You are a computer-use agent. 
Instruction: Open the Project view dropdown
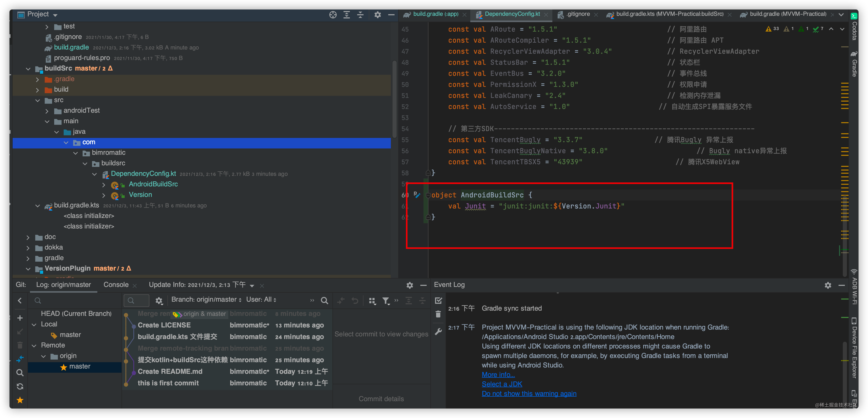coord(55,15)
